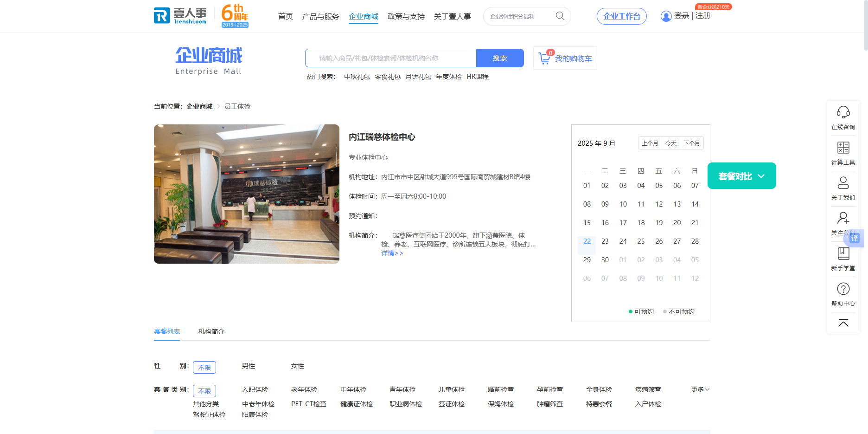Screen dimensions: 868x434
Task: Click the 企业工作台 button
Action: click(622, 16)
